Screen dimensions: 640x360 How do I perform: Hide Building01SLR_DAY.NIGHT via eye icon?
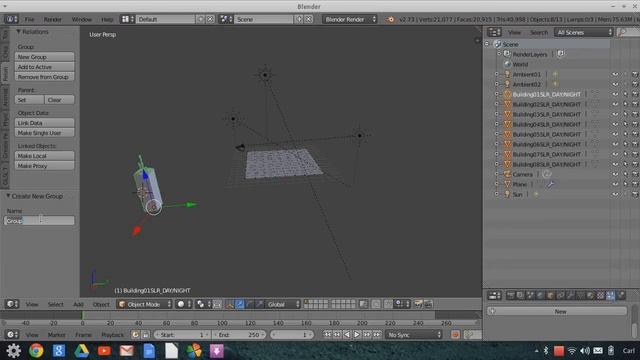(x=615, y=94)
